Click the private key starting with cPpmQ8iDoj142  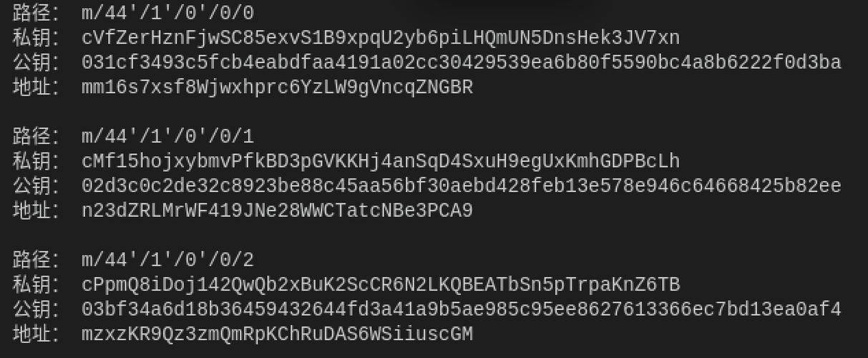tap(381, 285)
